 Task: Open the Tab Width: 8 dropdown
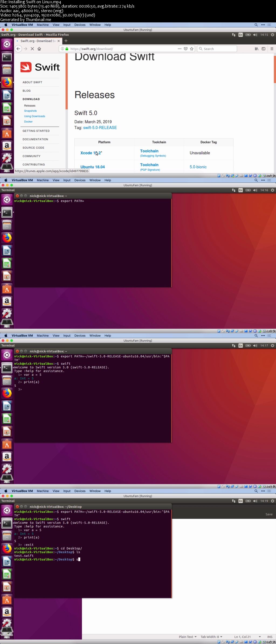(211, 637)
